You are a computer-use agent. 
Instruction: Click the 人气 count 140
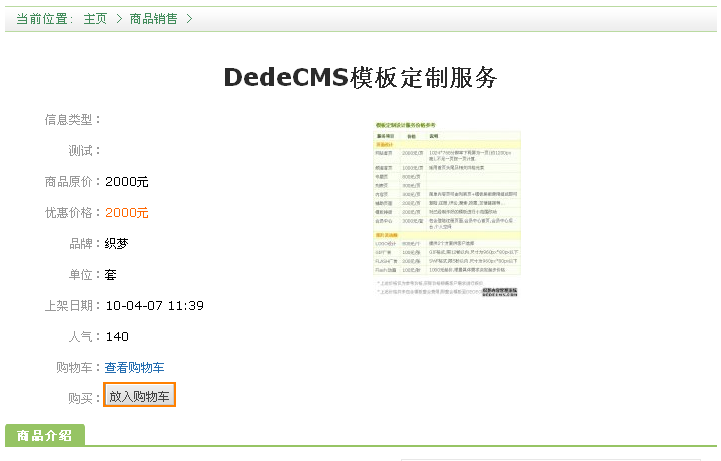(117, 337)
